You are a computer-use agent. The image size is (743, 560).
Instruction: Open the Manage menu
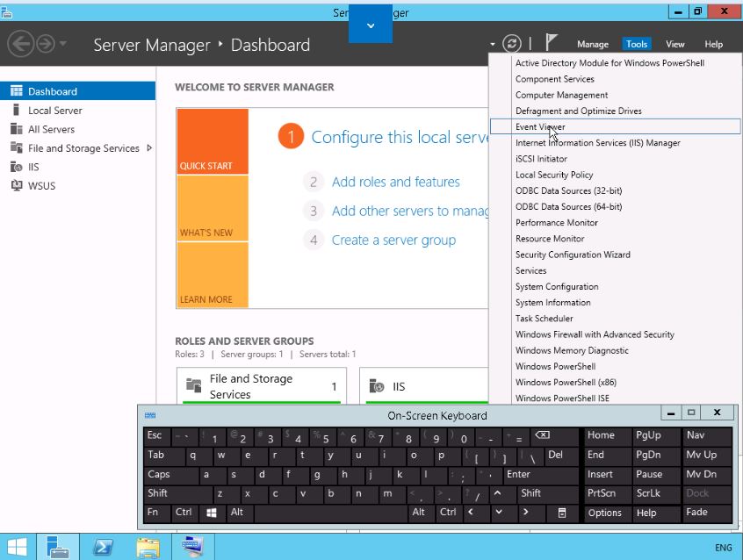(x=592, y=44)
